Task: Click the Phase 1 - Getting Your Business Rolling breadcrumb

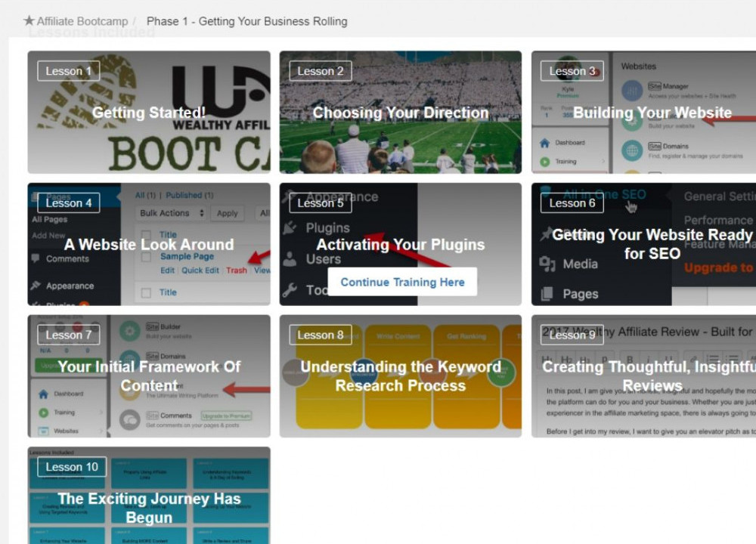Action: [x=247, y=21]
